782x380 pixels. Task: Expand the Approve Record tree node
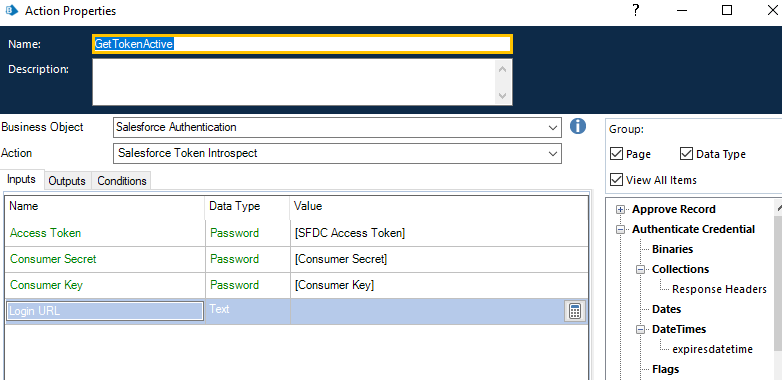(x=620, y=209)
